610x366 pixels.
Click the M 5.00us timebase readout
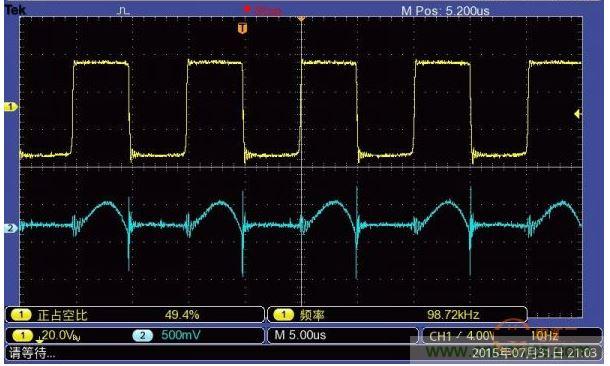coord(300,335)
